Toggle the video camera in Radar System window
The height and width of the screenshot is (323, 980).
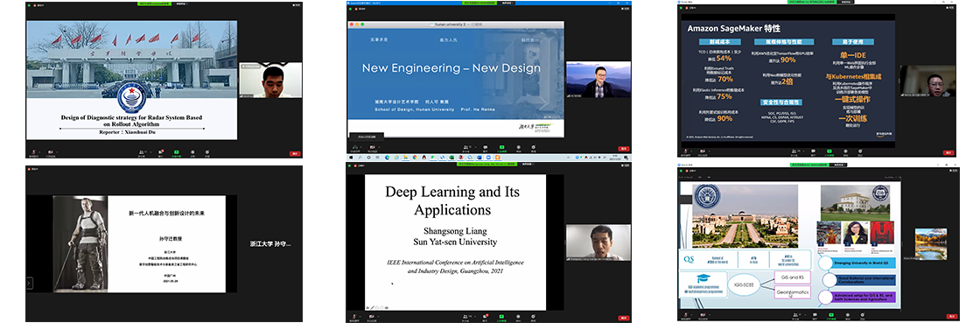tap(51, 151)
